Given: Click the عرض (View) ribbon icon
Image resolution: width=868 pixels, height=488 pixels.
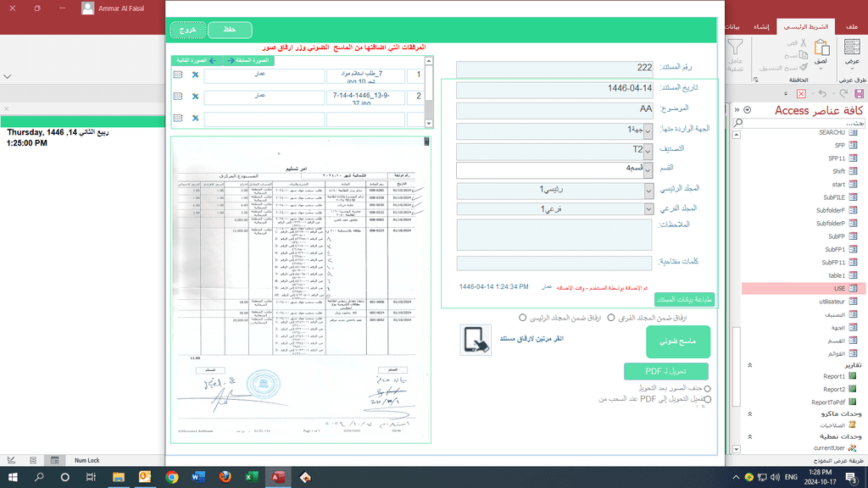Looking at the screenshot, I should click(851, 52).
